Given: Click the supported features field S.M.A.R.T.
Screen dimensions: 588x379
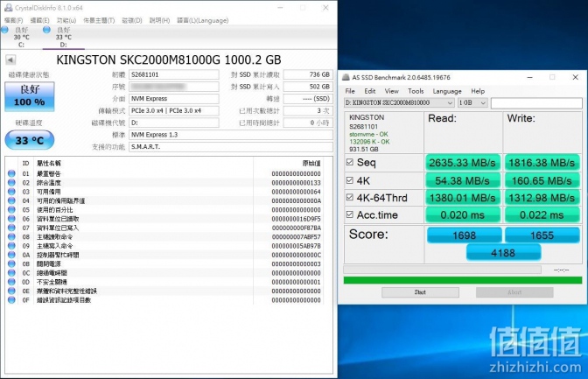Looking at the screenshot, I should point(231,147).
